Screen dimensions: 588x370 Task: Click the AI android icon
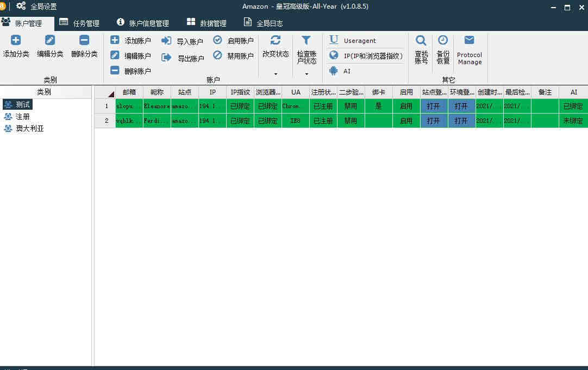pyautogui.click(x=333, y=71)
